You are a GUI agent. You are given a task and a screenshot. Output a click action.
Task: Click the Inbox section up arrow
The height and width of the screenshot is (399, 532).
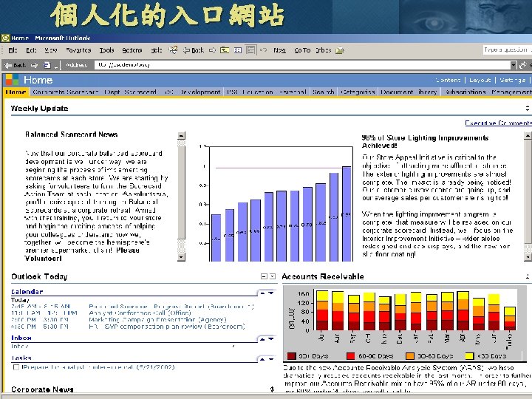click(x=262, y=339)
